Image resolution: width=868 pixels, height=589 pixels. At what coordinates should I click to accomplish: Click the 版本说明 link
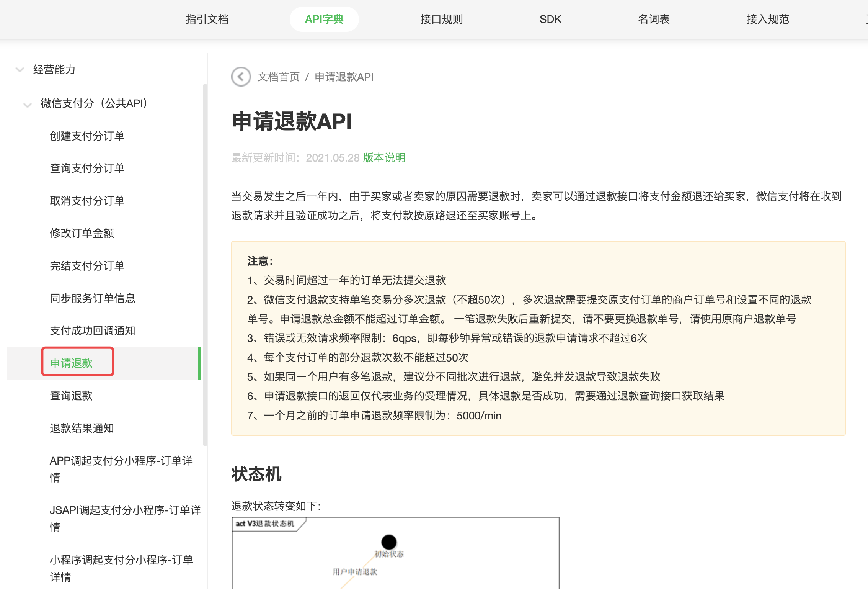[384, 158]
